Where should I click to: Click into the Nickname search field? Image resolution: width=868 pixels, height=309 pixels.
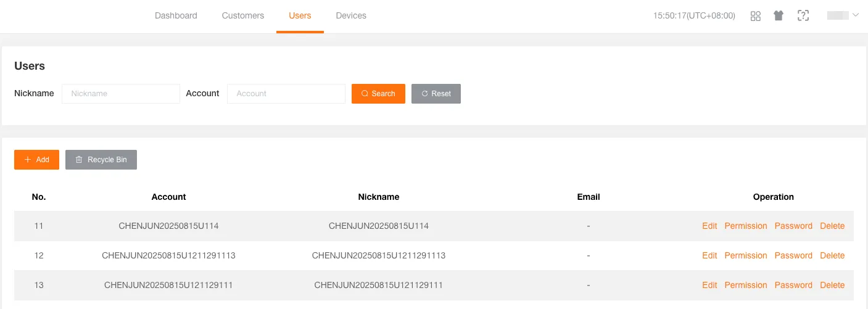pyautogui.click(x=121, y=94)
